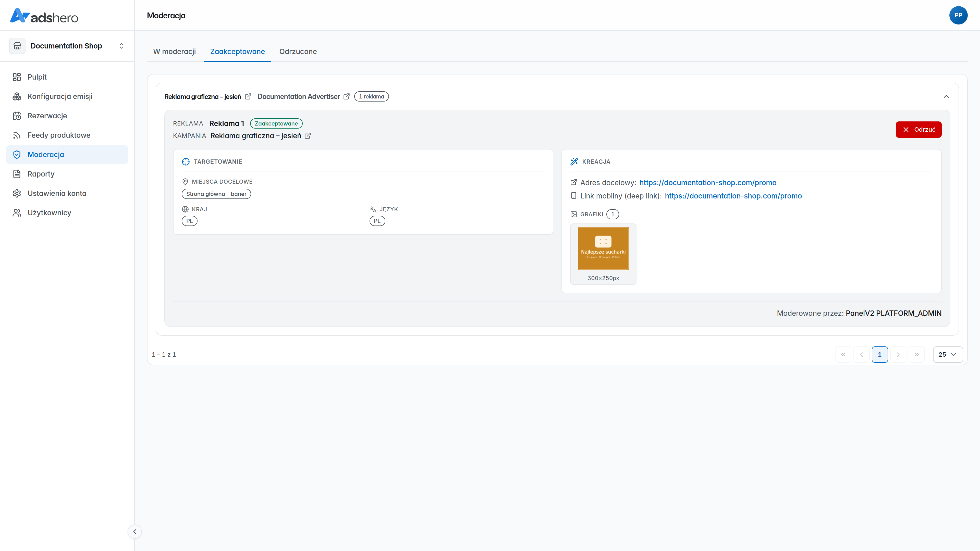Switch to the W moderacji tab
The image size is (980, 551).
pyautogui.click(x=174, y=51)
